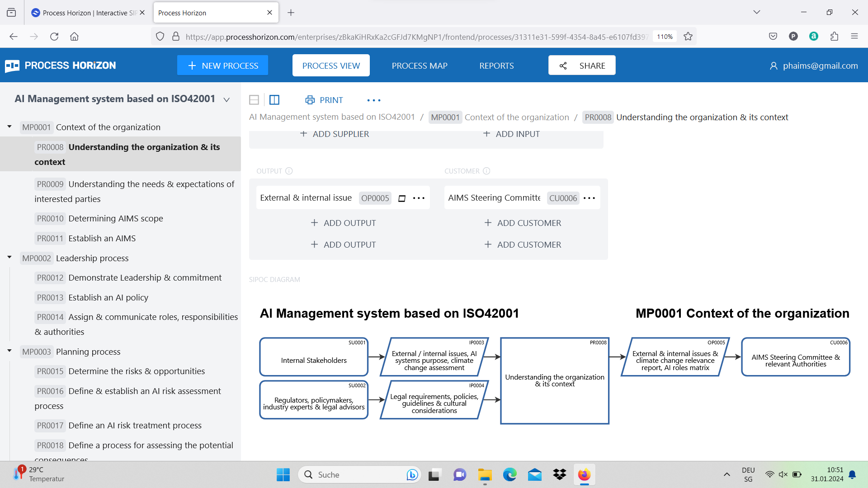Click the 110% zoom level indicator
The height and width of the screenshot is (488, 868).
665,37
